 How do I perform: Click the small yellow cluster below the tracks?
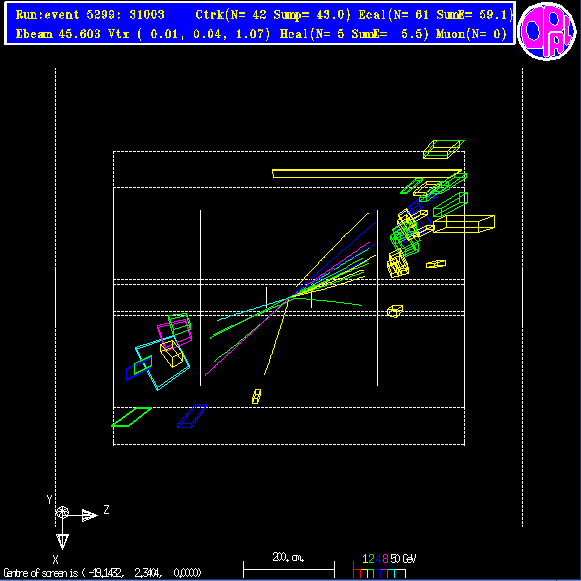coord(256,396)
